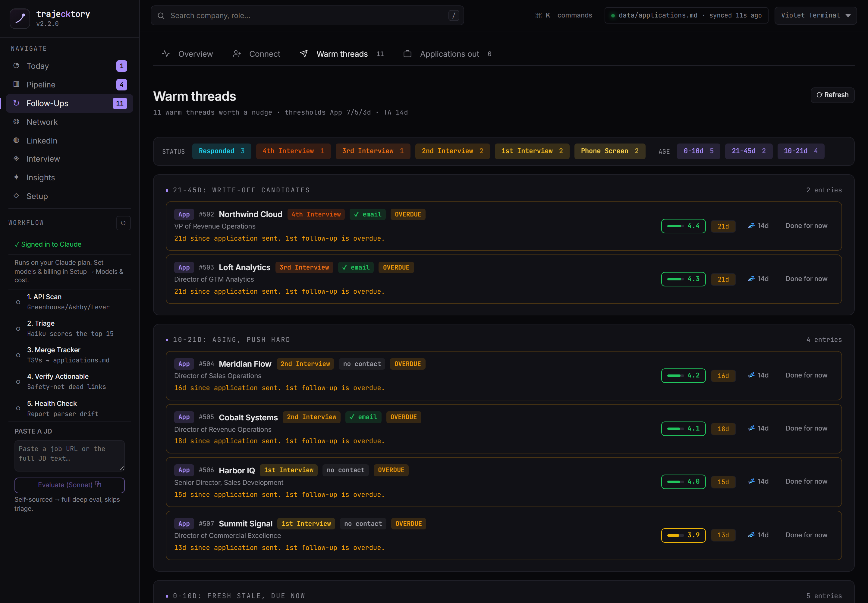Mark Summit Signal Done for now
The width and height of the screenshot is (868, 603).
(806, 535)
